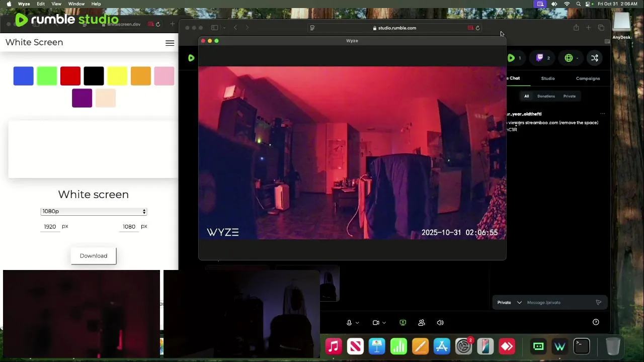Viewport: 644px width, 362px height.
Task: Go forward in rumble Safari window
Action: point(247,28)
